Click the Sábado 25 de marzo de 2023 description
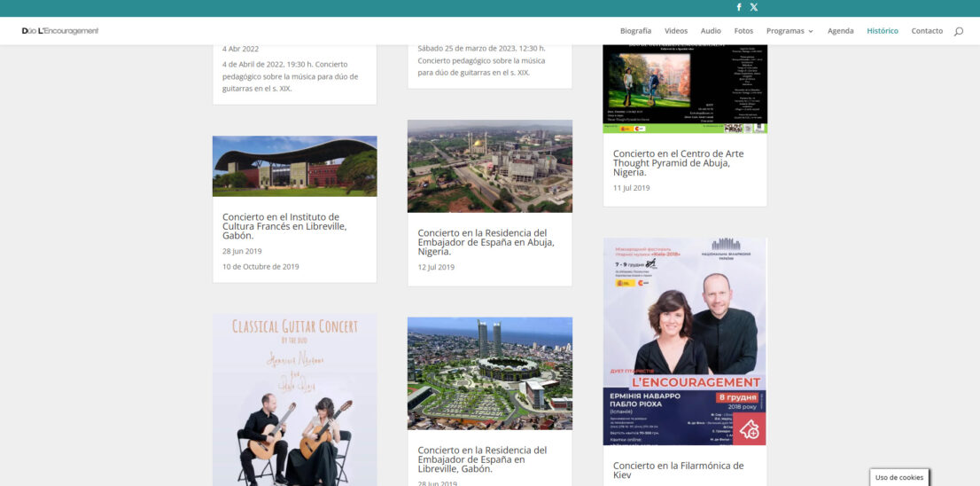This screenshot has width=980, height=486. click(481, 60)
